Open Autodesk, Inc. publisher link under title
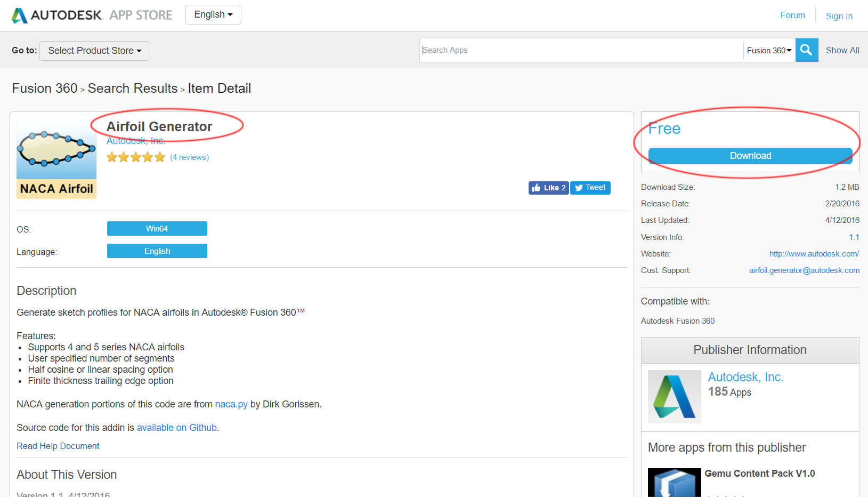This screenshot has width=868, height=497. pos(136,141)
